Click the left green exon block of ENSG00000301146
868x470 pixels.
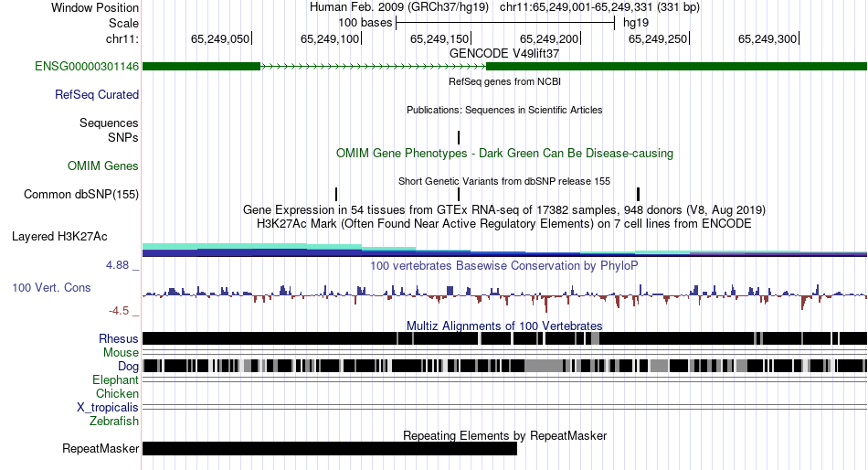tap(202, 67)
